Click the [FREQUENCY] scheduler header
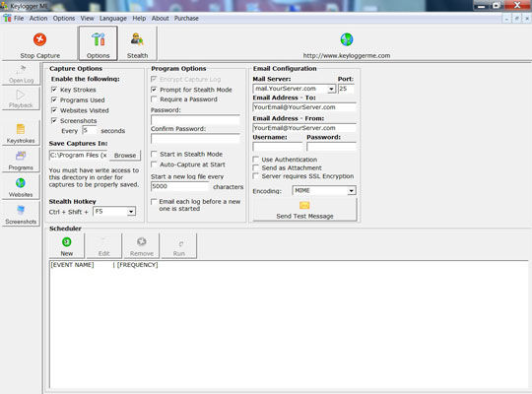The height and width of the screenshot is (394, 532). [137, 265]
